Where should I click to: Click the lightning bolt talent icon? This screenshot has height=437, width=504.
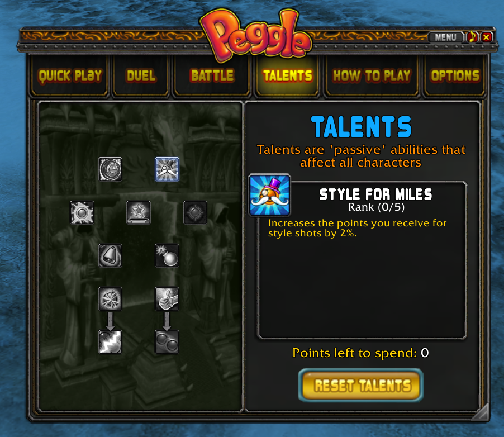click(110, 342)
